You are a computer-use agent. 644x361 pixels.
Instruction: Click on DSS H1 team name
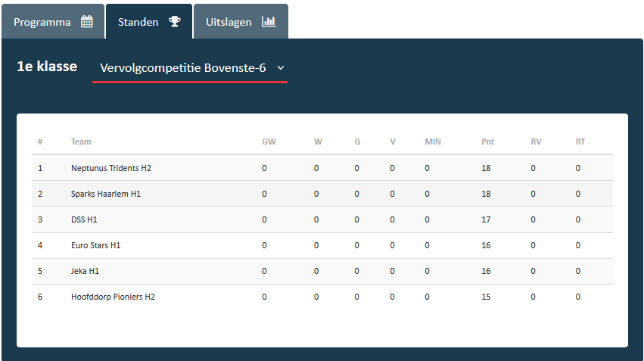(84, 219)
